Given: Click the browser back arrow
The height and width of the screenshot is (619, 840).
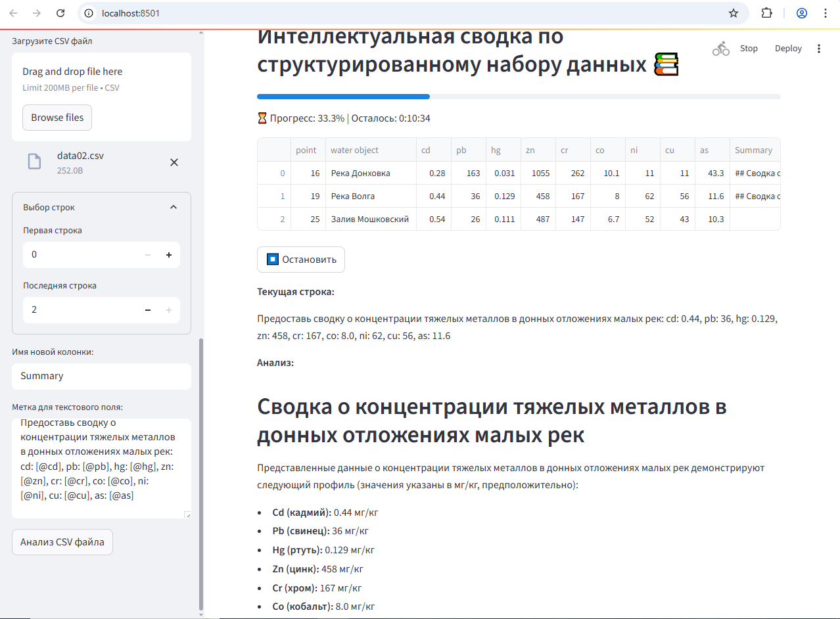Looking at the screenshot, I should click(x=13, y=13).
